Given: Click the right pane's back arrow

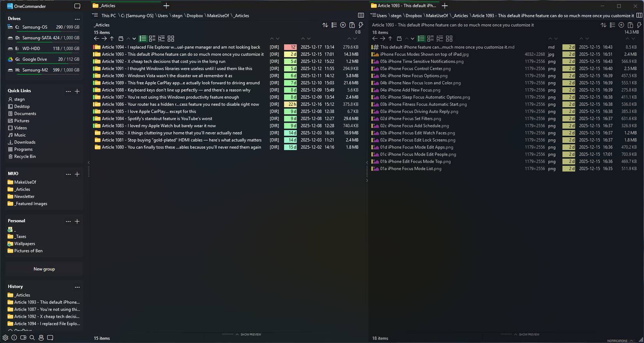Looking at the screenshot, I should 375,39.
